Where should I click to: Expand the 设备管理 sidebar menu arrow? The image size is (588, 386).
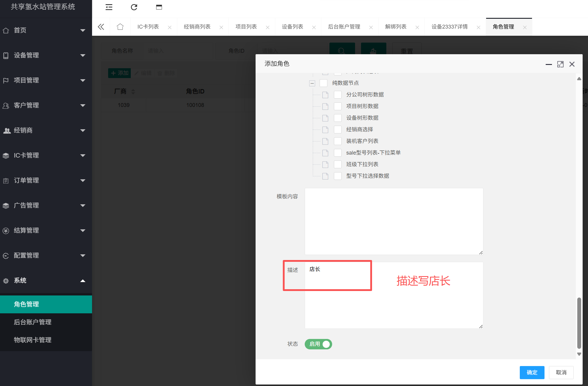[83, 55]
